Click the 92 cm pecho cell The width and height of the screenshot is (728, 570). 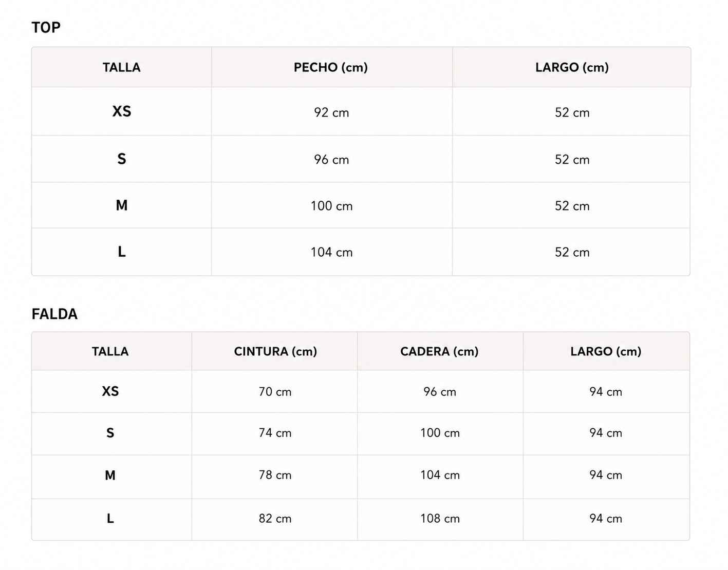[331, 112]
